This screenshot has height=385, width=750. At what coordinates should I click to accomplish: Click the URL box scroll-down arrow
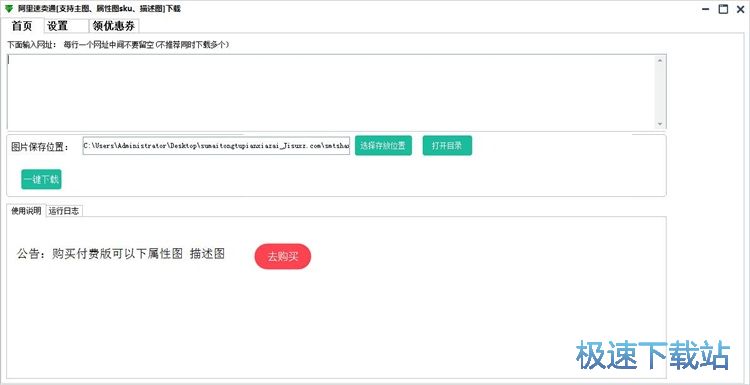coord(660,124)
